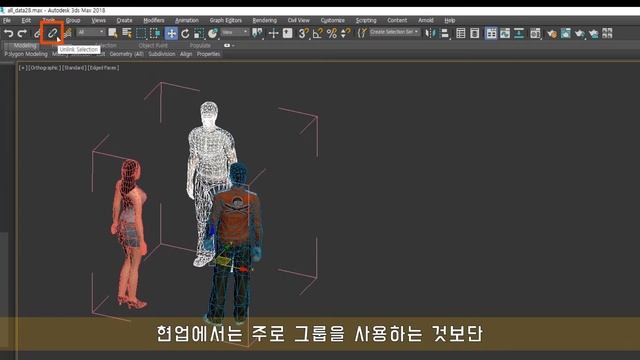Image resolution: width=640 pixels, height=360 pixels.
Task: Click the Undo arrow icon
Action: [9, 33]
